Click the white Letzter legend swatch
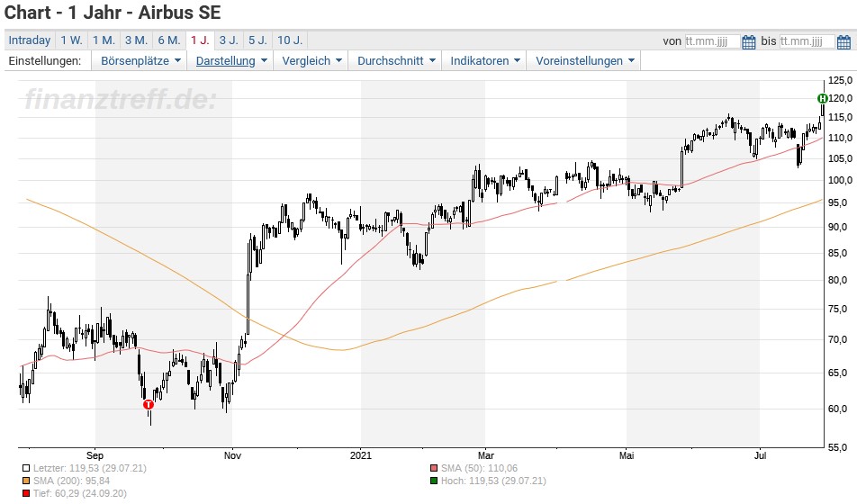 pos(26,469)
